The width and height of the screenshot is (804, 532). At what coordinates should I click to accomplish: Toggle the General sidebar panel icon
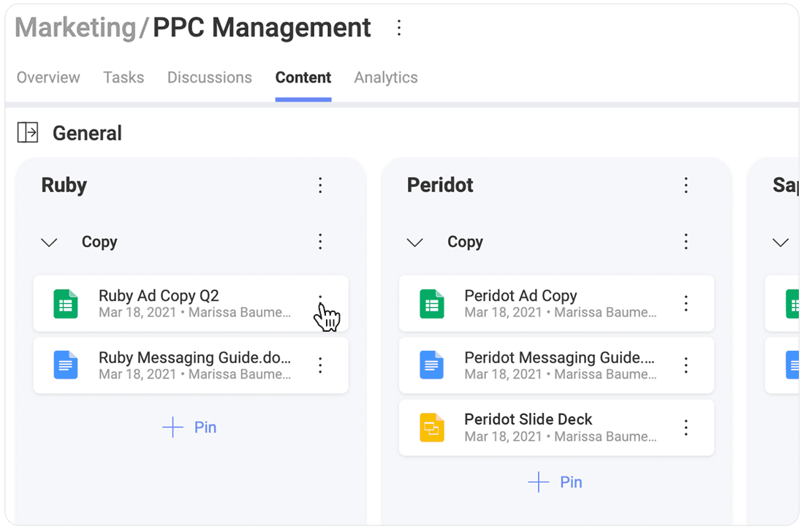pyautogui.click(x=28, y=133)
